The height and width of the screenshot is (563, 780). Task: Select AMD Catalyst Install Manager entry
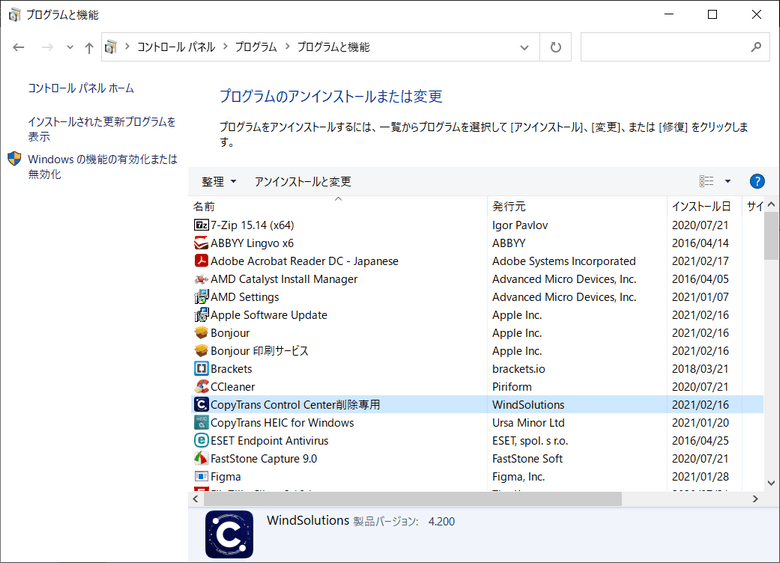click(x=478, y=279)
